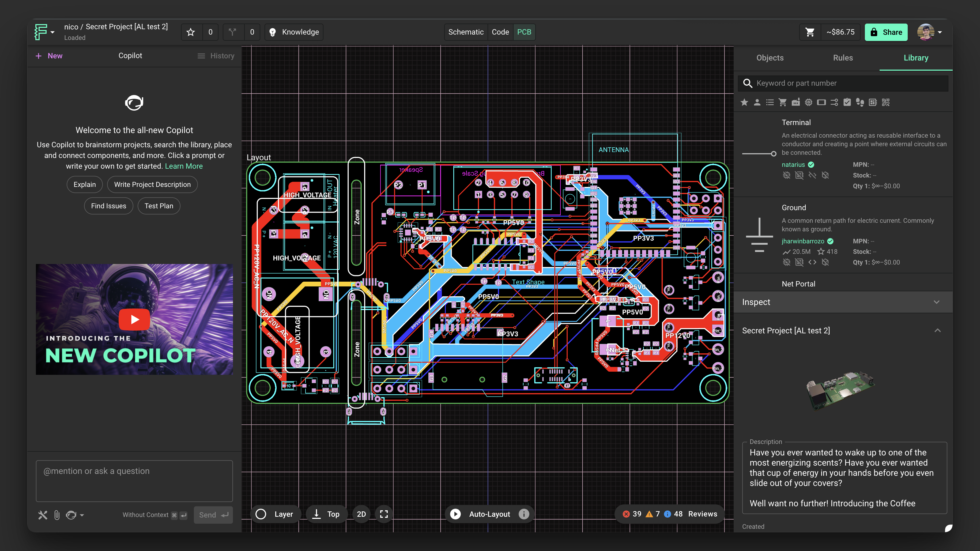Click the project 3D board thumbnail
The image size is (980, 551).
(840, 391)
